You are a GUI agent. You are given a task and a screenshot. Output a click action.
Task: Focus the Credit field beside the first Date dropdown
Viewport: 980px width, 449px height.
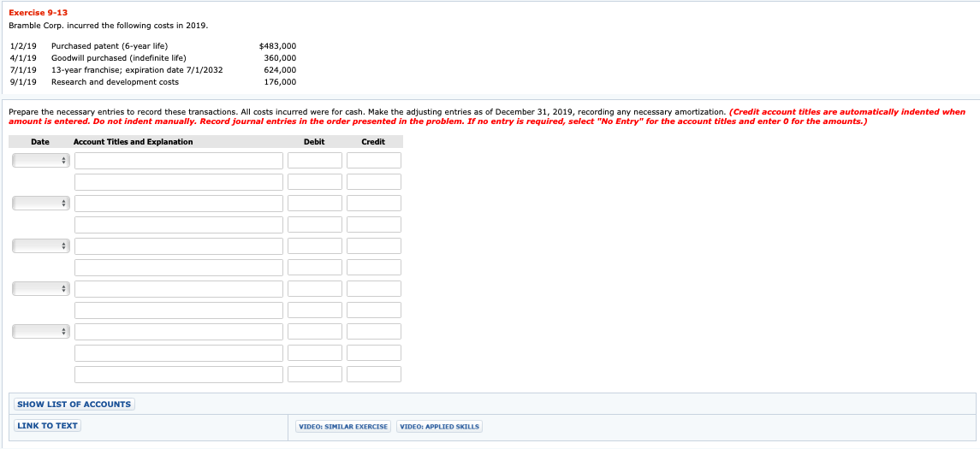pyautogui.click(x=374, y=161)
